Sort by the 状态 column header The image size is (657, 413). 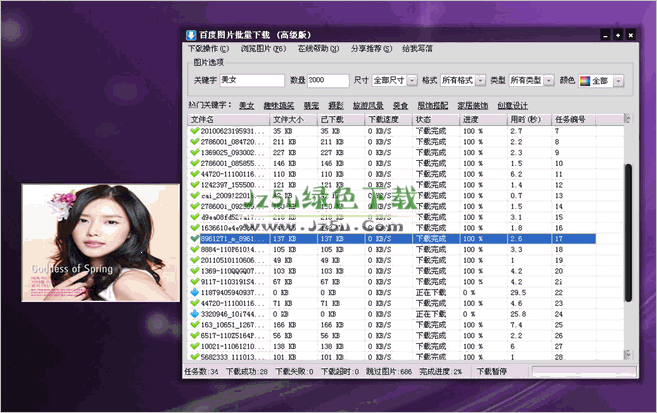(x=435, y=120)
